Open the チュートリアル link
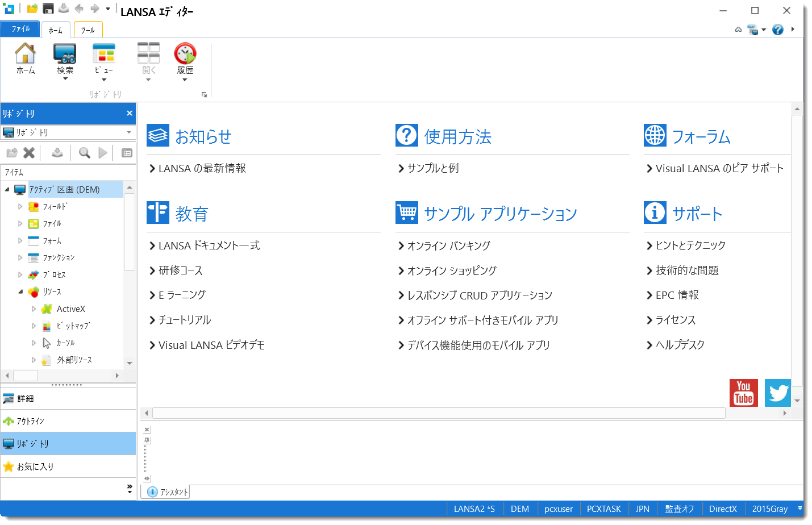Screen dimensions: 812x525 [x=185, y=320]
